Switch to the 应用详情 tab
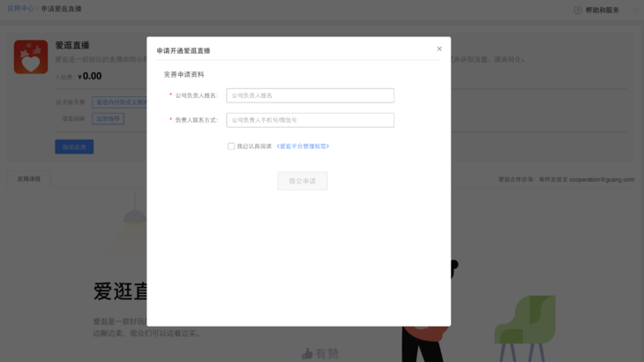 click(x=29, y=179)
